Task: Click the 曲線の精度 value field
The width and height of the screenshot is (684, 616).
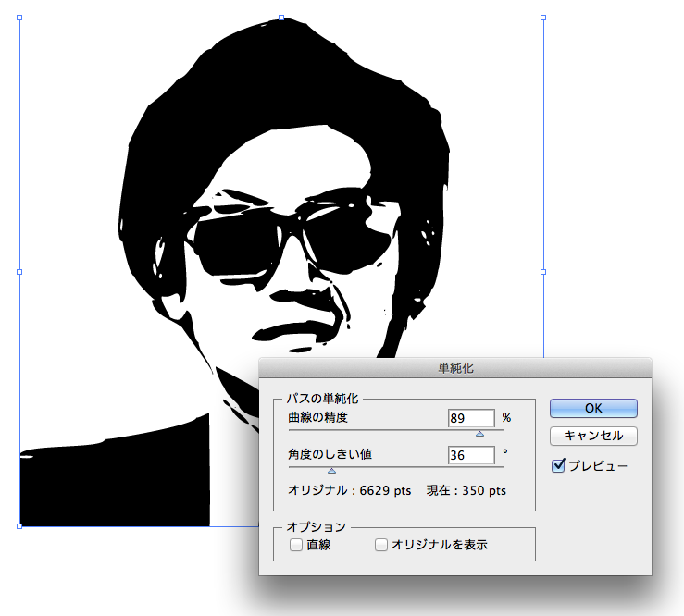Action: click(x=471, y=418)
